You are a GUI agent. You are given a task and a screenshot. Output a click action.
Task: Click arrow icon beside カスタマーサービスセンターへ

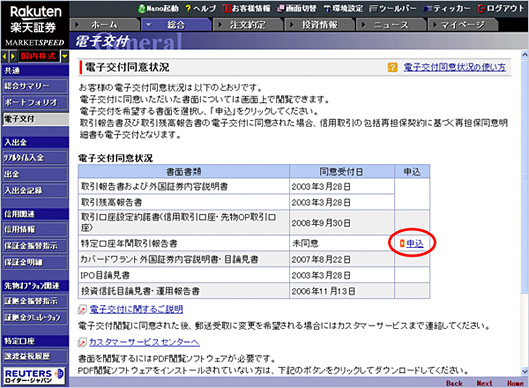click(x=82, y=342)
